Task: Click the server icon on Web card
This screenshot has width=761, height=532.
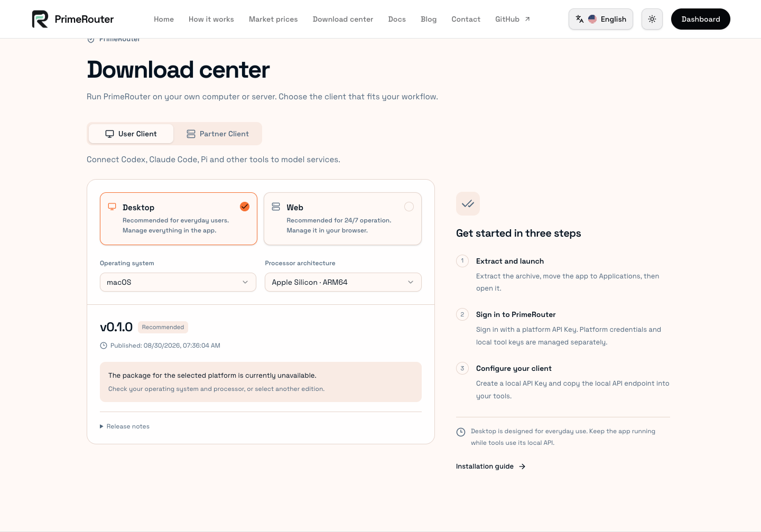Action: 276,207
